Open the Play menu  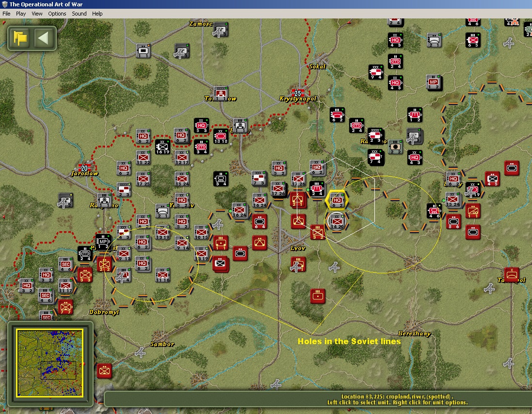tap(21, 14)
